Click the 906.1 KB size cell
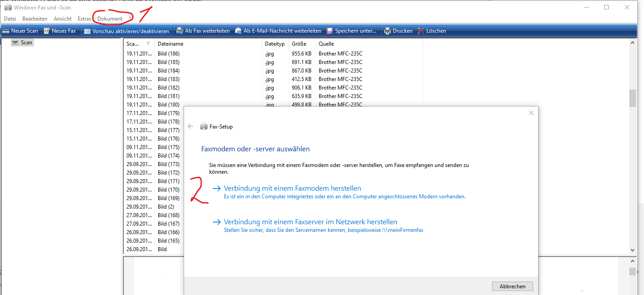The height and width of the screenshot is (295, 644). [x=302, y=88]
